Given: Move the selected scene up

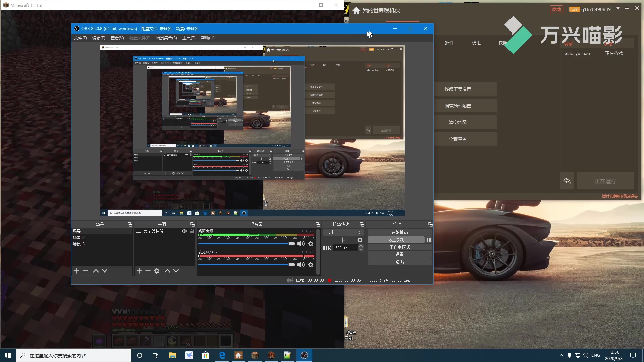Looking at the screenshot, I should (x=96, y=271).
